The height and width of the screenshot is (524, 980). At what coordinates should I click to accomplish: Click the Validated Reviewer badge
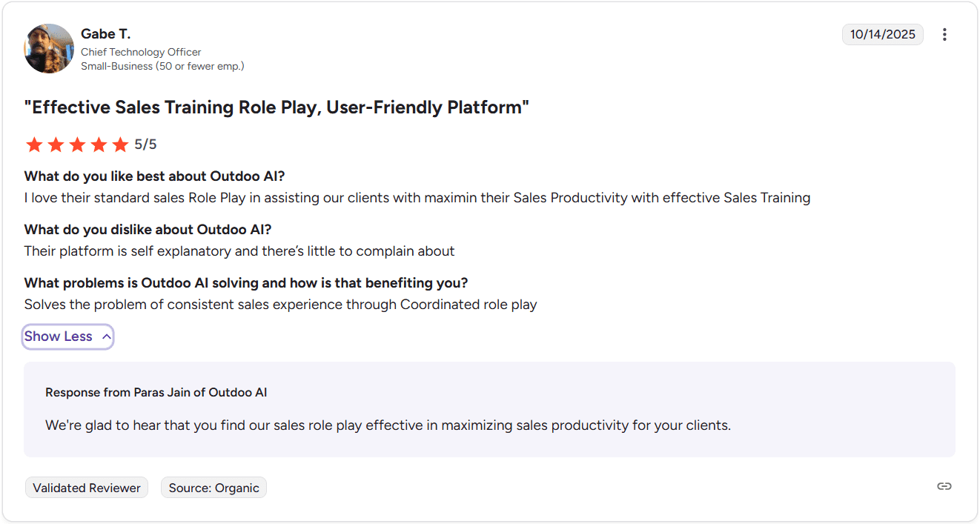(87, 488)
